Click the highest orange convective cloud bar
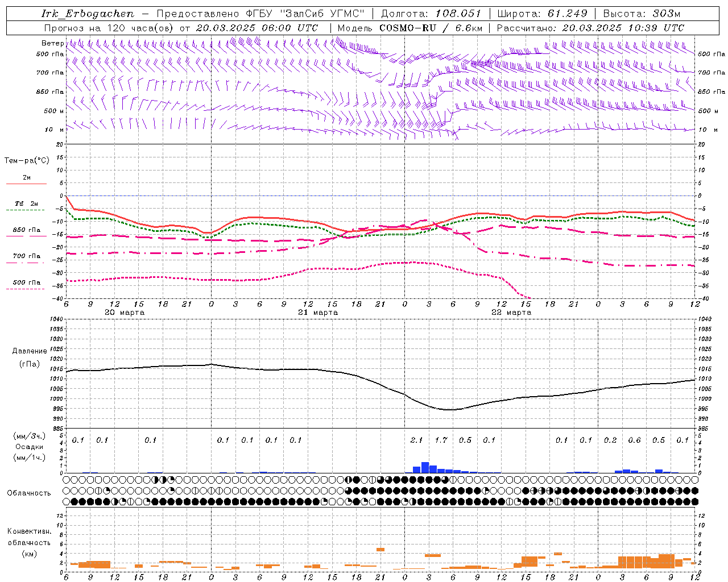Screen dimensions: 728x582 click(380, 550)
